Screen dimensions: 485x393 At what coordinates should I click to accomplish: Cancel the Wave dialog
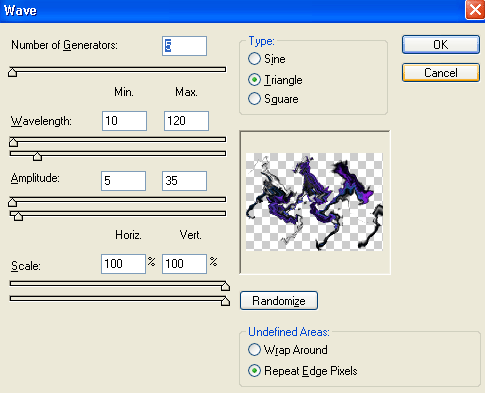(x=441, y=73)
